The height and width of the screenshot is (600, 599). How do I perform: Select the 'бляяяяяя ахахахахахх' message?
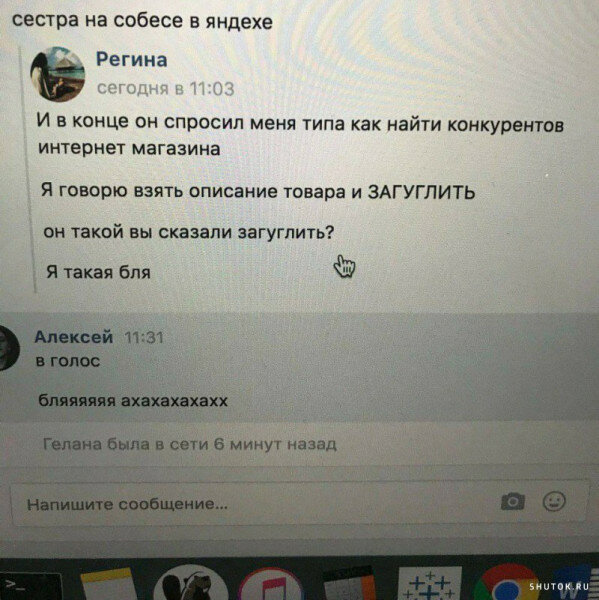click(x=133, y=401)
